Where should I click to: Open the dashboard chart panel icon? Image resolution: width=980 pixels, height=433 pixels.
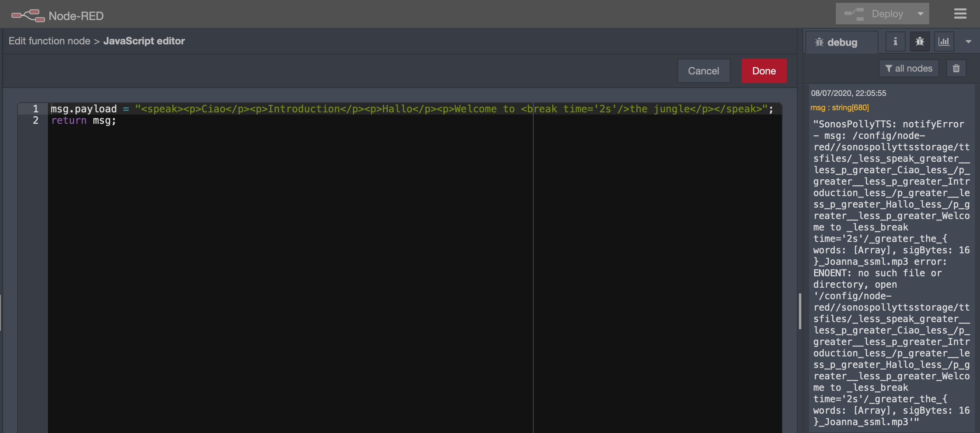click(x=944, y=42)
